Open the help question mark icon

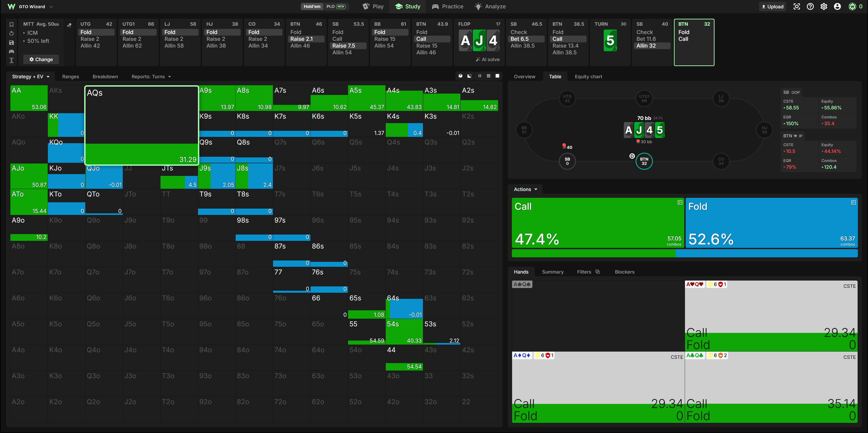[810, 6]
